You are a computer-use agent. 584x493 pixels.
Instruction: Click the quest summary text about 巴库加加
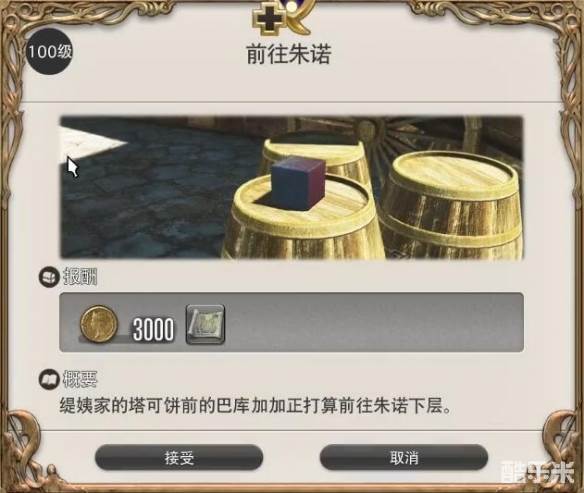(256, 405)
